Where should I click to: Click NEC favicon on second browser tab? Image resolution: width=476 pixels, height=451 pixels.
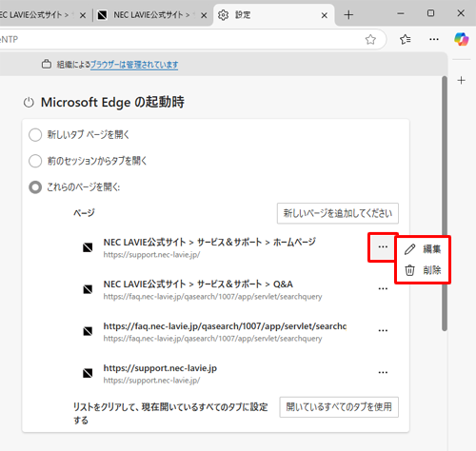point(102,15)
